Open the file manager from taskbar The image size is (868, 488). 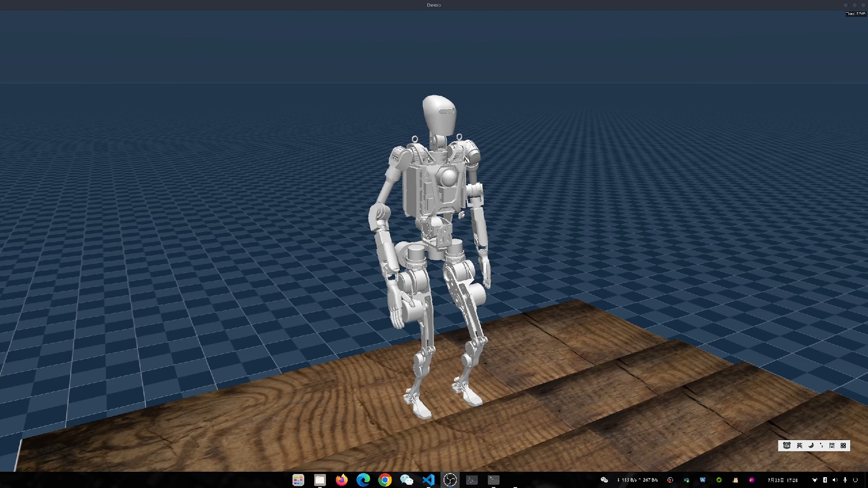[x=320, y=480]
